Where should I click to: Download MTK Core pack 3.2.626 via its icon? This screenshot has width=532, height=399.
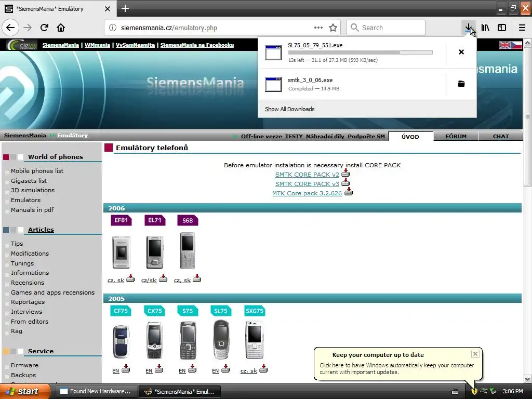tap(349, 192)
